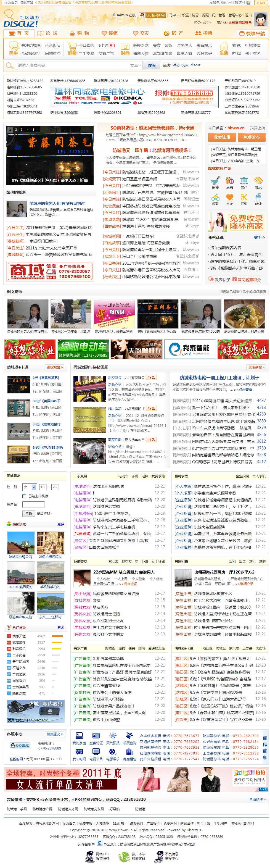This screenshot has height=868, width=270.
Task: Click the 我的家园 computer icon
Action: coord(79,736)
